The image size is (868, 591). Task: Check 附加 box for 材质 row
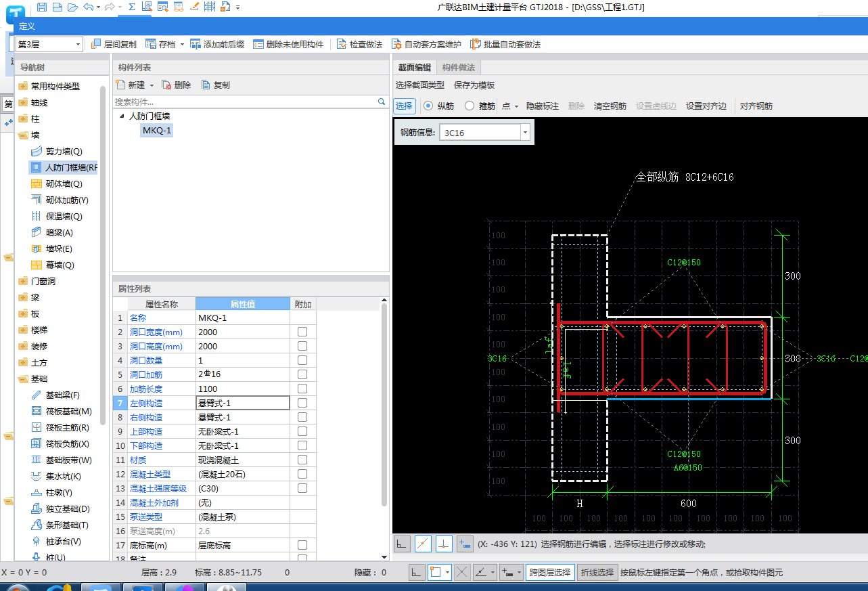302,460
